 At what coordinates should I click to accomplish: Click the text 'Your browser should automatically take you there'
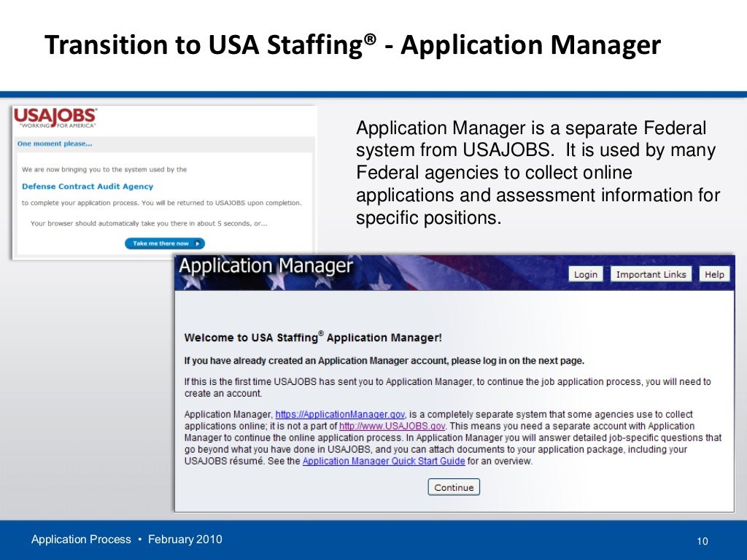(149, 223)
